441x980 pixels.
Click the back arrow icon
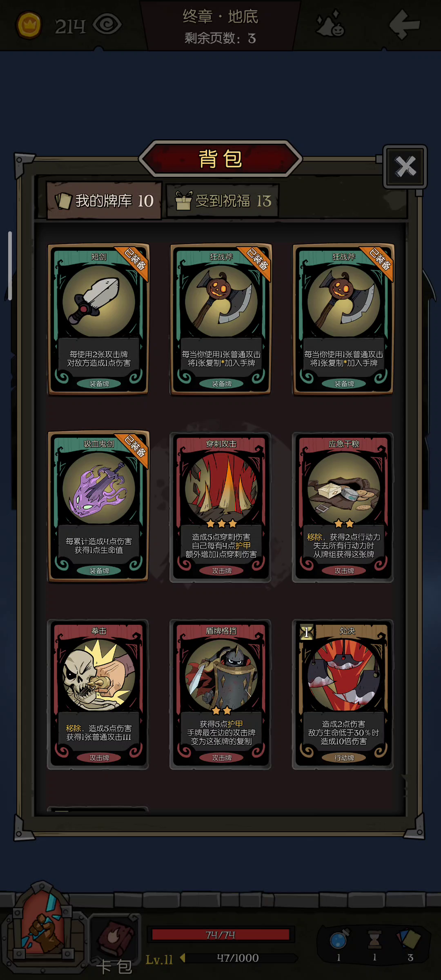point(404,24)
